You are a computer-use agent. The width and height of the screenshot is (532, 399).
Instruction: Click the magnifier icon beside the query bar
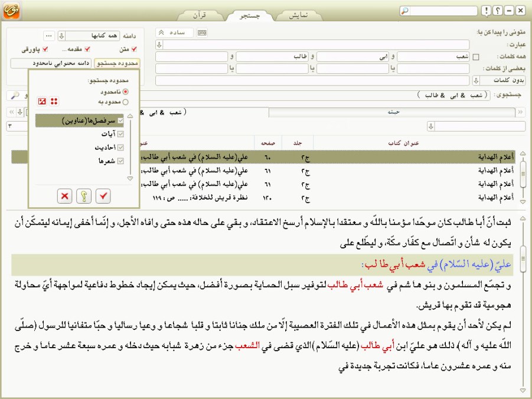point(15,96)
